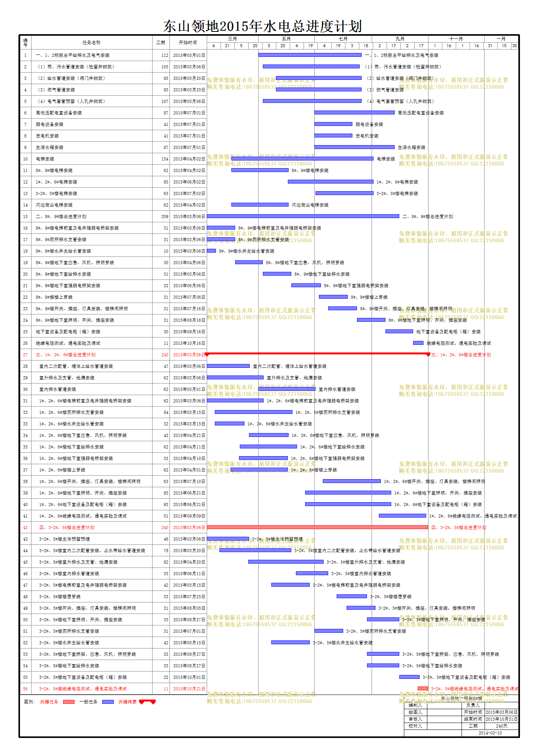Click the start date 2015年06月11日
Image resolution: width=538 pixels, height=756 pixels.
pyautogui.click(x=189, y=574)
